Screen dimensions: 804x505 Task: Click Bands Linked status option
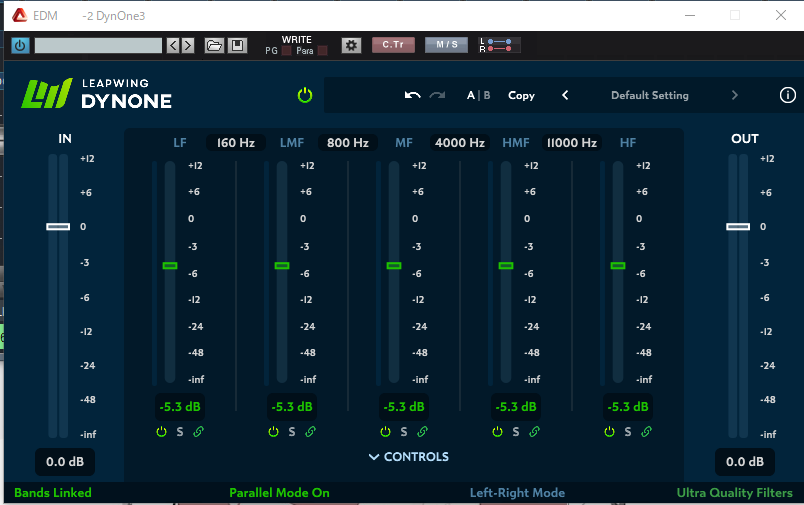53,493
